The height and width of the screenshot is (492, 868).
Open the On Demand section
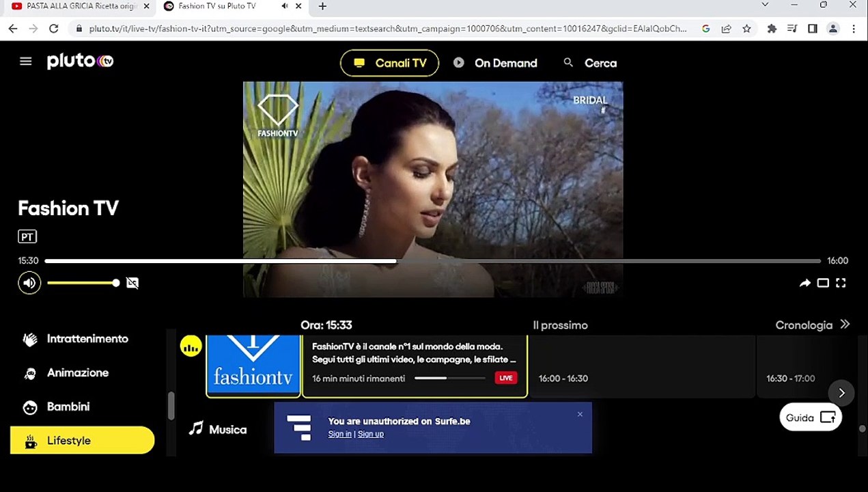(x=495, y=63)
